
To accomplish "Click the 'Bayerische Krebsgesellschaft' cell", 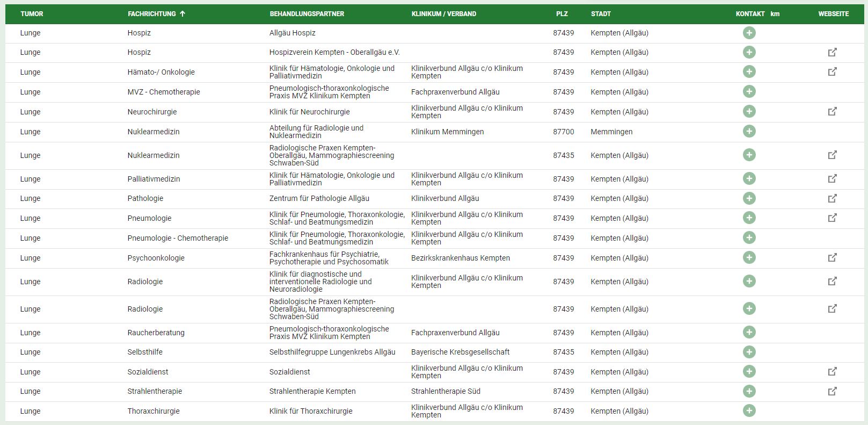I will click(460, 352).
